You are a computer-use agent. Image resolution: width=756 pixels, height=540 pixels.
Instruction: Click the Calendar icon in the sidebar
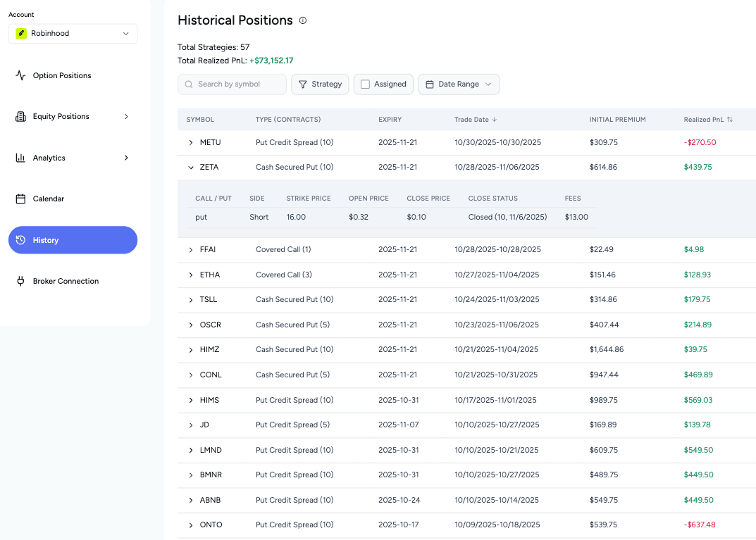tap(22, 199)
